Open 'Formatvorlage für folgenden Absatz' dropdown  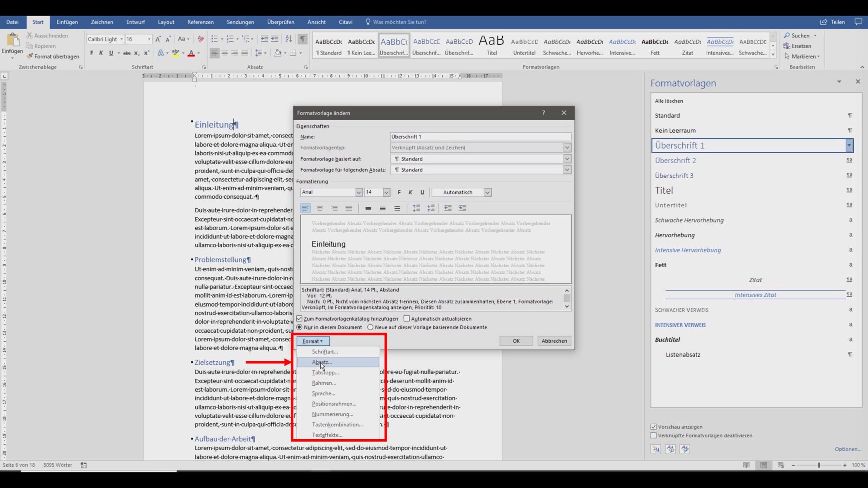(567, 170)
